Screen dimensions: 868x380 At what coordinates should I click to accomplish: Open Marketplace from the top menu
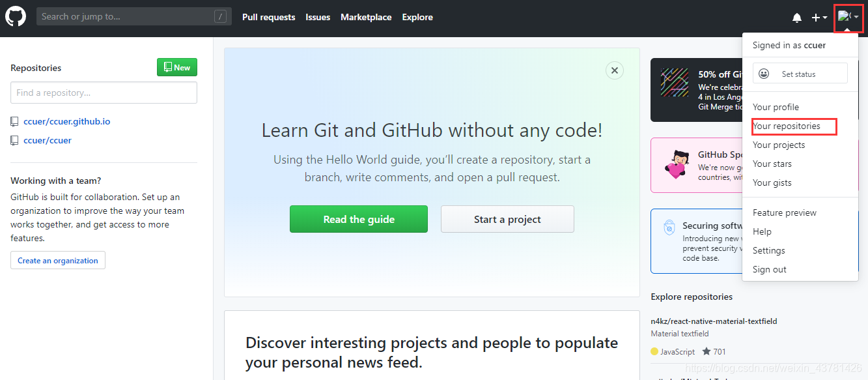coord(366,17)
